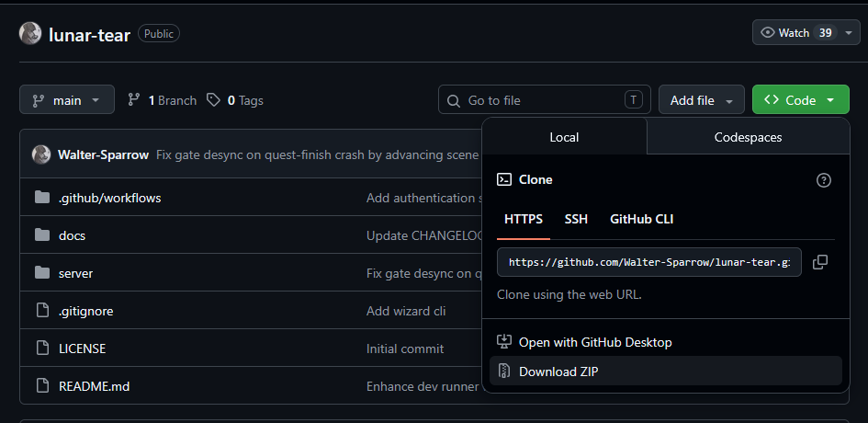Screen dimensions: 868x423
Task: Select the SSH clone option
Action: (576, 219)
